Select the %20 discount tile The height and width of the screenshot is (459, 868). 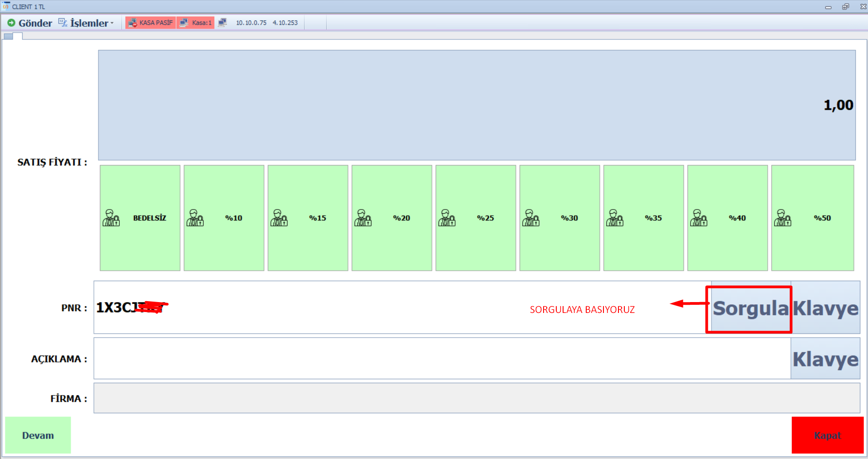coord(392,218)
